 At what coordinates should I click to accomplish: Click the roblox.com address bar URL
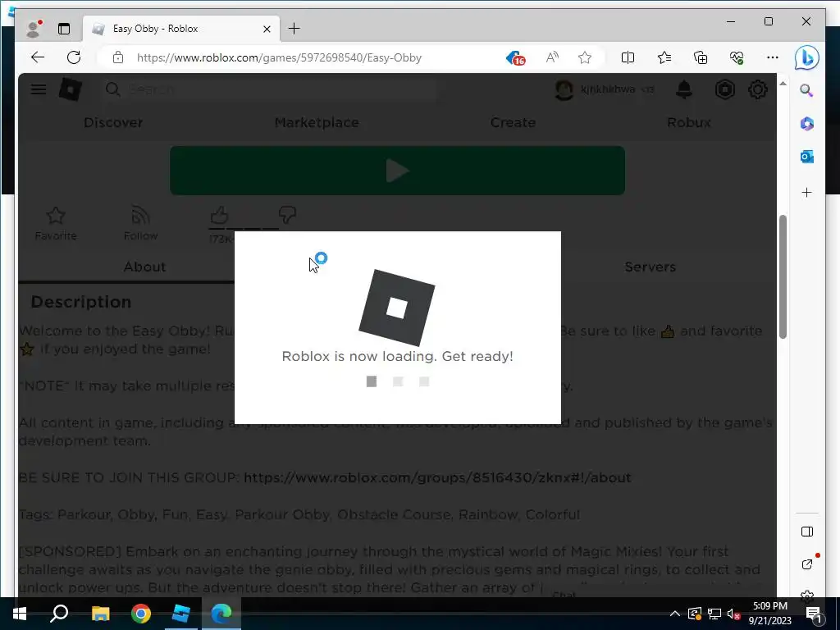[279, 57]
